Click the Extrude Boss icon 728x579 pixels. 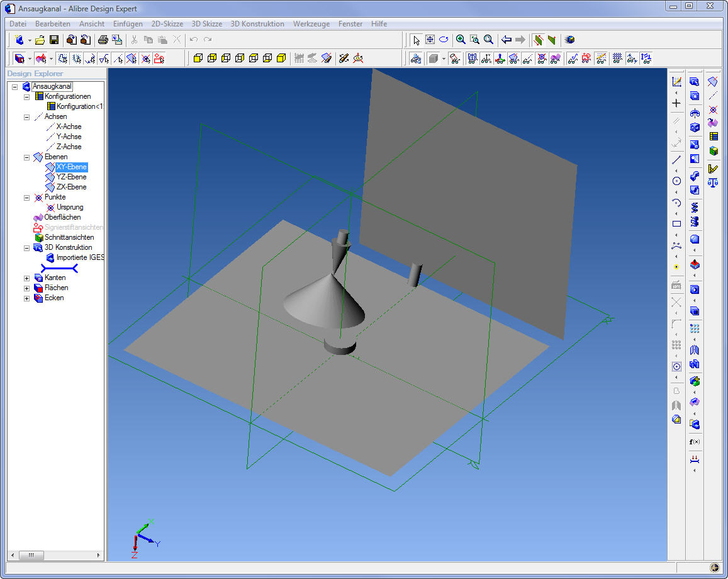[695, 82]
